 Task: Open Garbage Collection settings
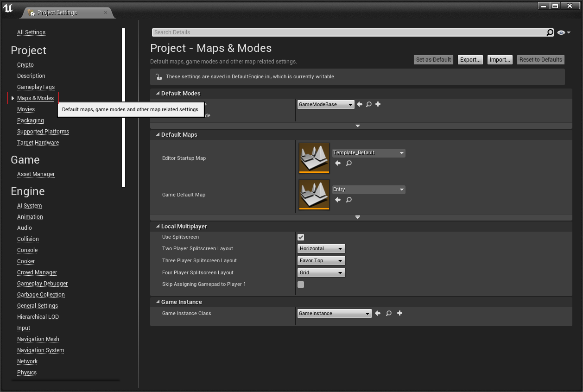[x=41, y=295]
